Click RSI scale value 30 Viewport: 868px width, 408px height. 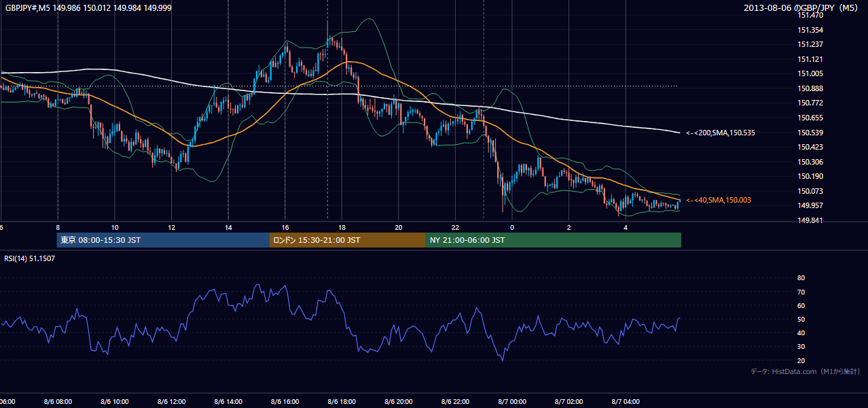[801, 347]
